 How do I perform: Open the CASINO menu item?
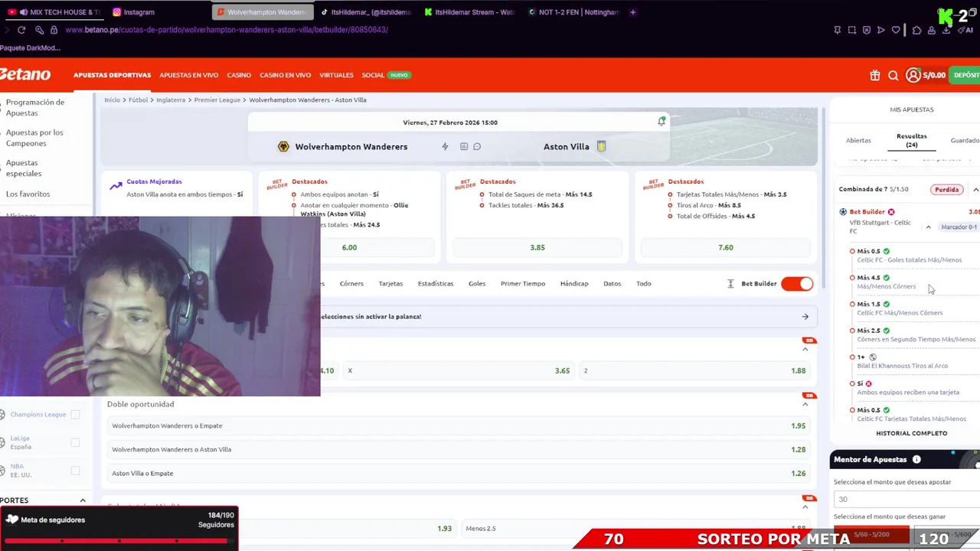point(239,75)
